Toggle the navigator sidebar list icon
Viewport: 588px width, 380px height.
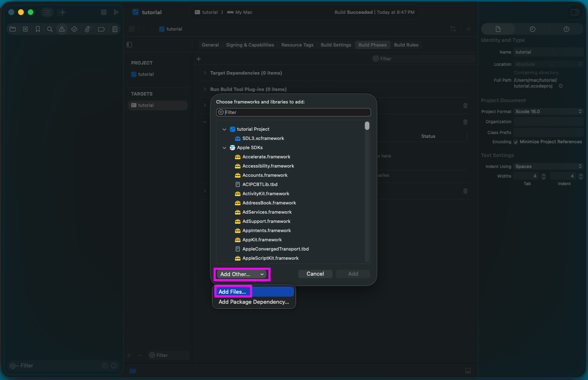pos(47,12)
